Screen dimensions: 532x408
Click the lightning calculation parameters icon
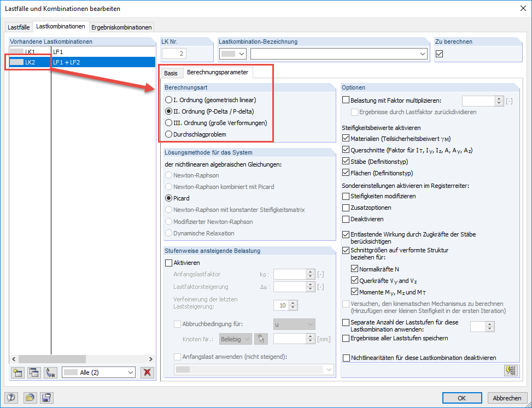tap(511, 370)
